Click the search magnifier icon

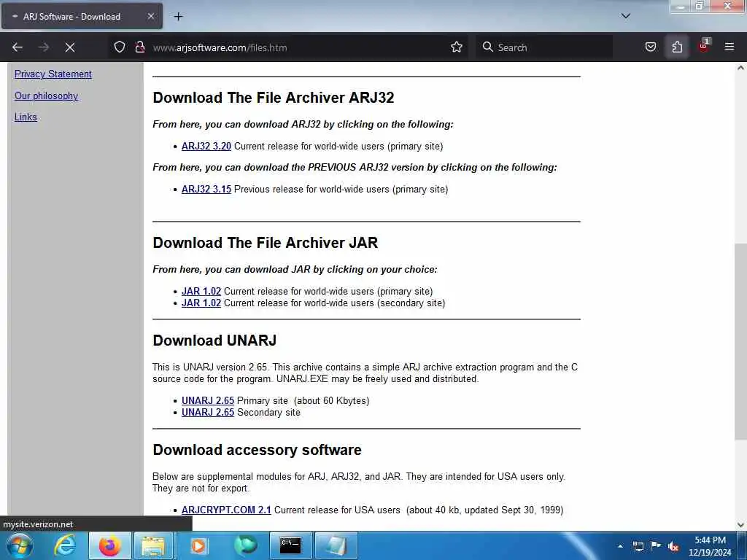pyautogui.click(x=487, y=47)
